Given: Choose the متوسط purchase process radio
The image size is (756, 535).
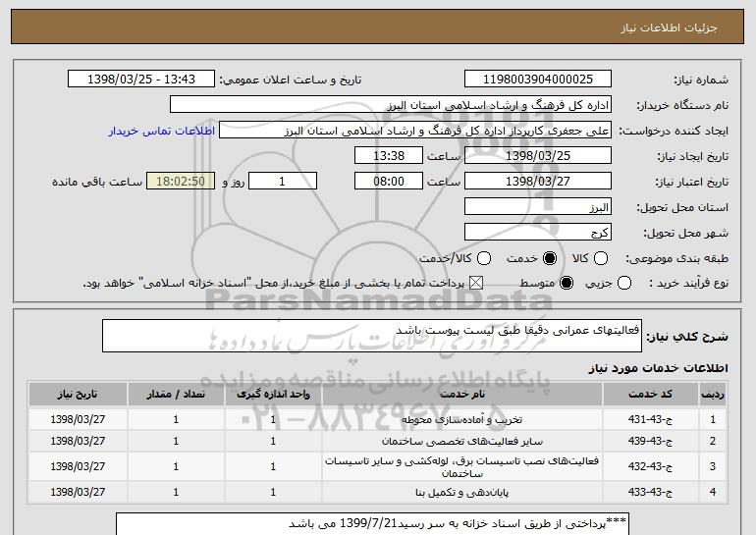Looking at the screenshot, I should (x=567, y=283).
